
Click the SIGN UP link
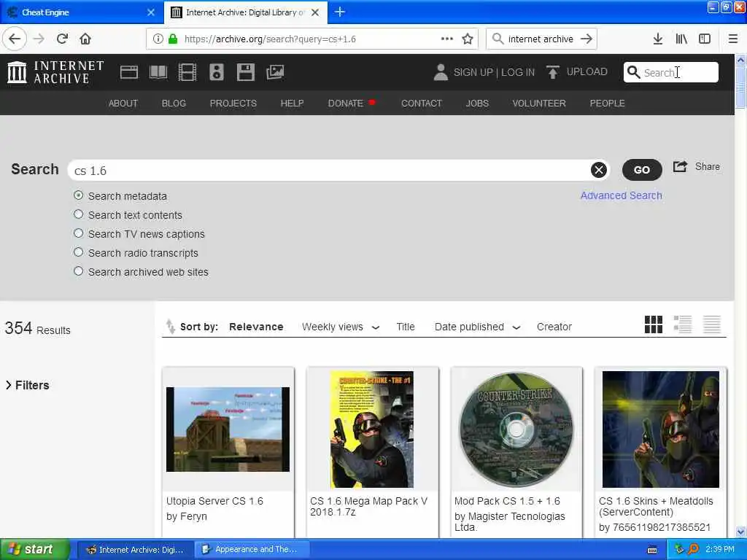pos(473,72)
